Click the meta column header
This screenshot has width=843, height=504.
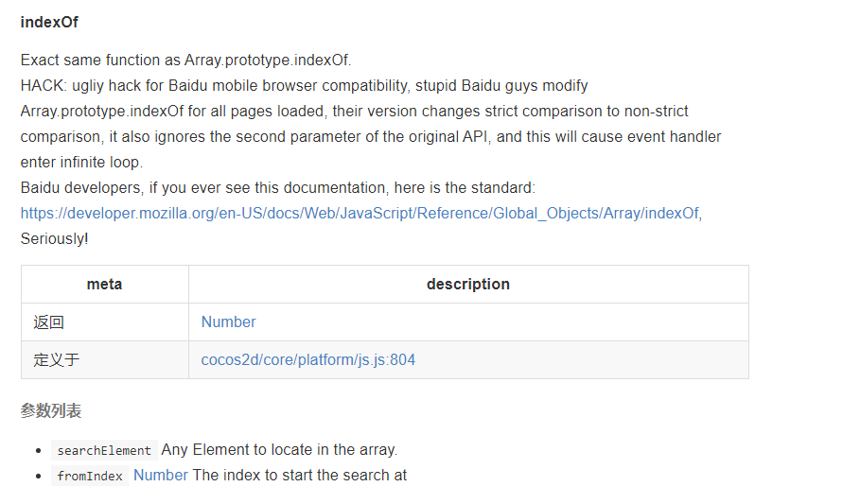(104, 285)
